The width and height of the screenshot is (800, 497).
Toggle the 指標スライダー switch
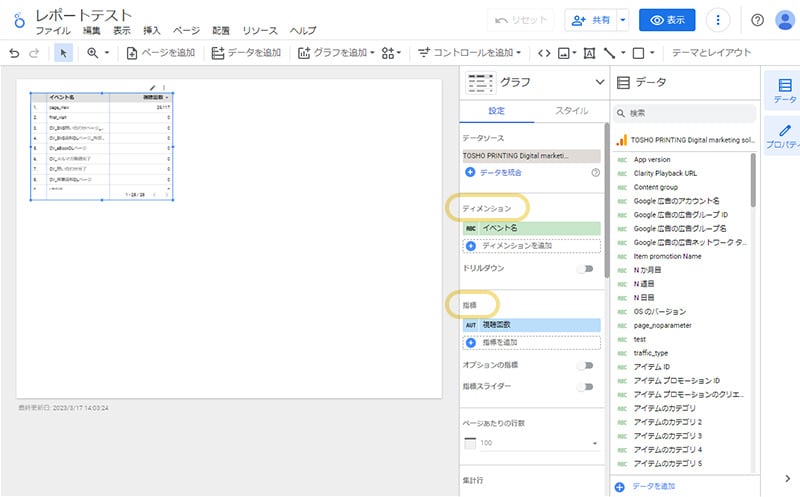(x=586, y=387)
